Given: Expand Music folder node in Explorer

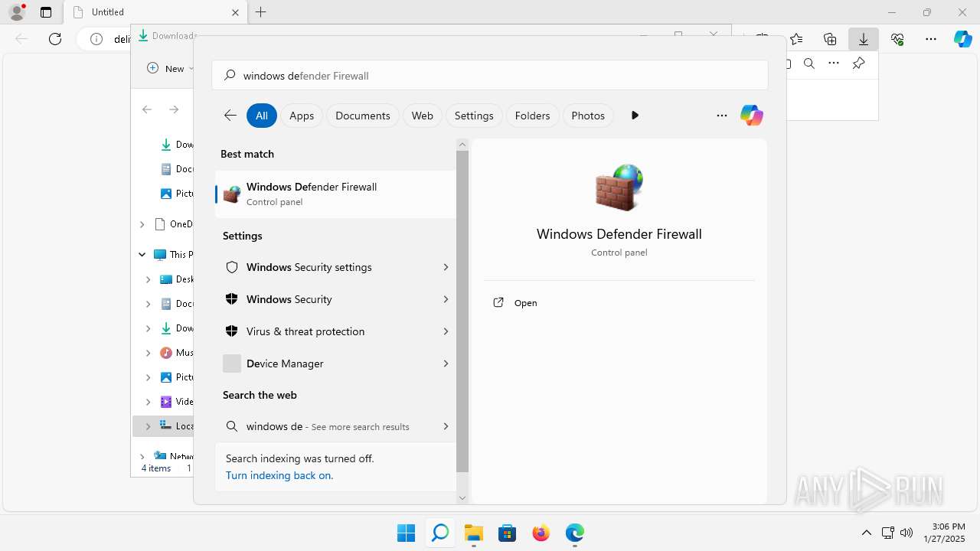Looking at the screenshot, I should pos(149,353).
